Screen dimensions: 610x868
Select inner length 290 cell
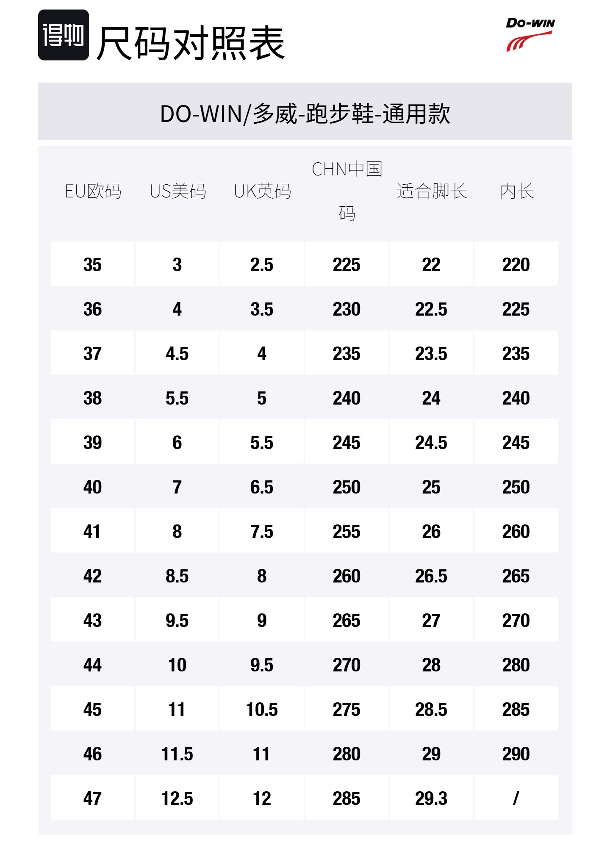click(516, 753)
